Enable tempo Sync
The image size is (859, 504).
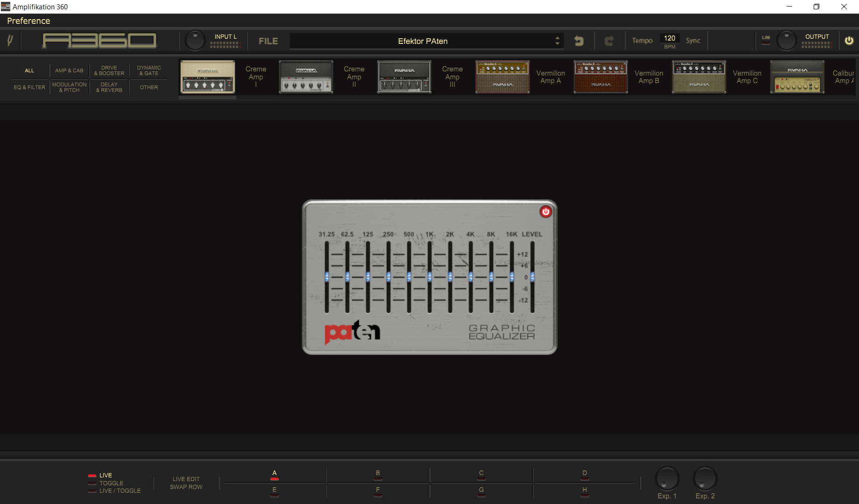tap(693, 41)
